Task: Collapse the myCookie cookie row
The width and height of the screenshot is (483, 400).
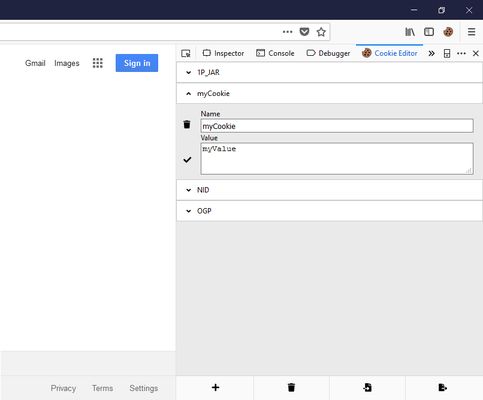Action: click(329, 93)
